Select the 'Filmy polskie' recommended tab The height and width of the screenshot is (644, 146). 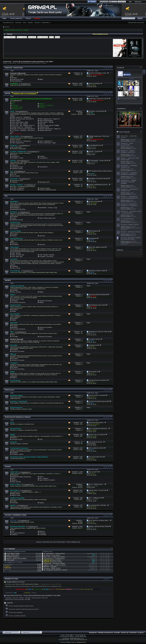(32, 37)
